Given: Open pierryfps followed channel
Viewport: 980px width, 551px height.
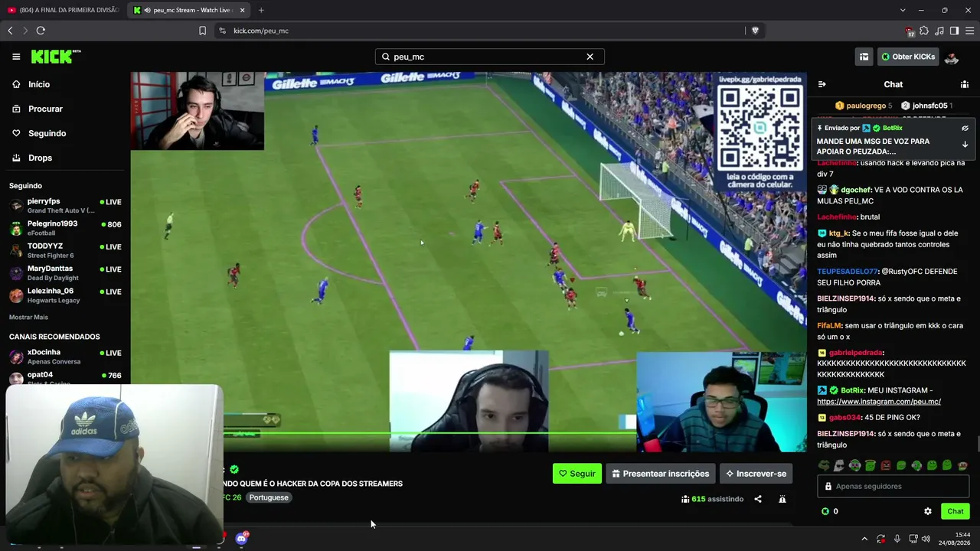Looking at the screenshot, I should pyautogui.click(x=64, y=206).
